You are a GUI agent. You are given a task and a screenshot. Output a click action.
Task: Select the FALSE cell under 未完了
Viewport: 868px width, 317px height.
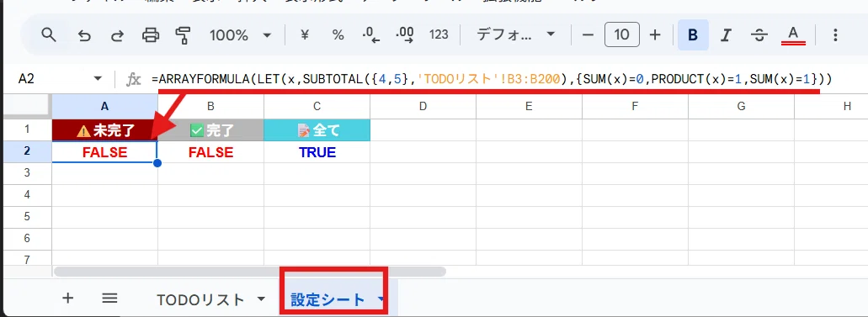point(104,152)
